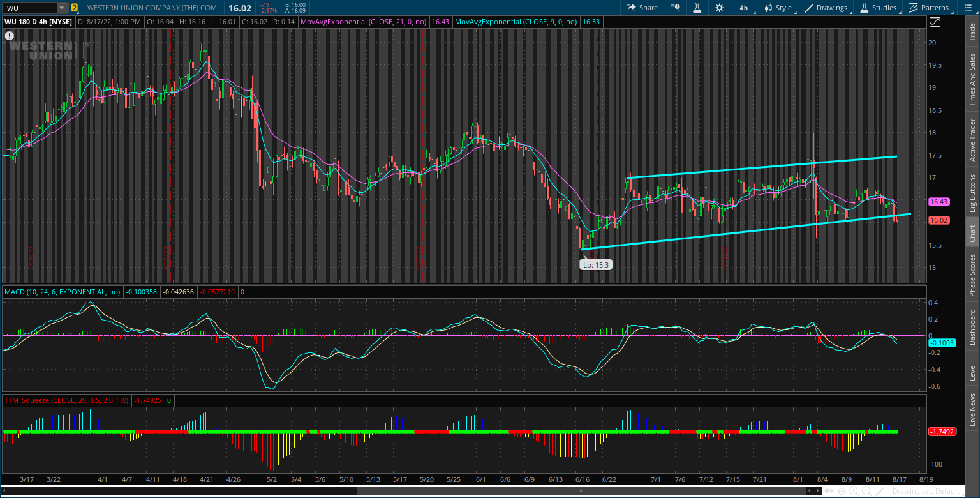980x498 pixels.
Task: Open the Style dropdown menu
Action: click(778, 8)
